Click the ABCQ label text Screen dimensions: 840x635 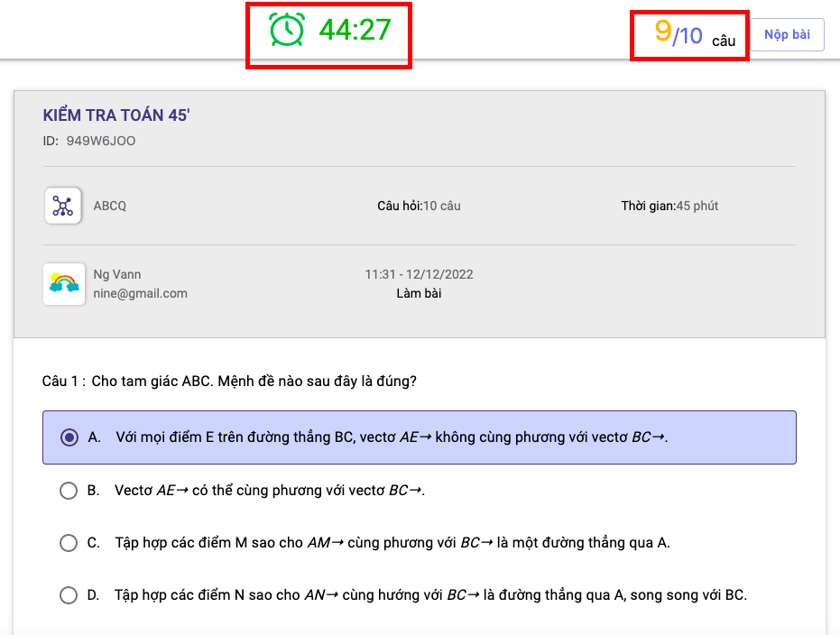coord(109,206)
